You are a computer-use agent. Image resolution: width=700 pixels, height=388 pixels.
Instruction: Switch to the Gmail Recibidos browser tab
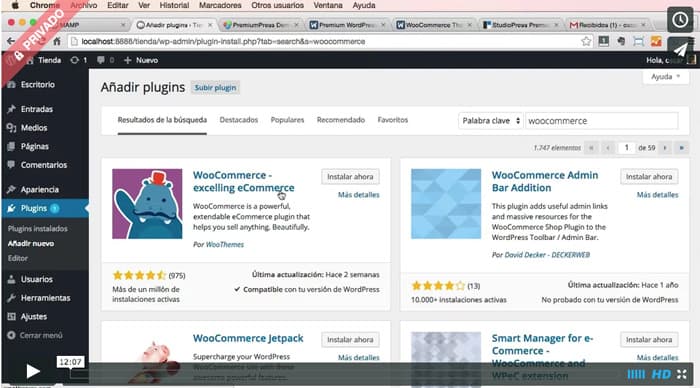[607, 25]
